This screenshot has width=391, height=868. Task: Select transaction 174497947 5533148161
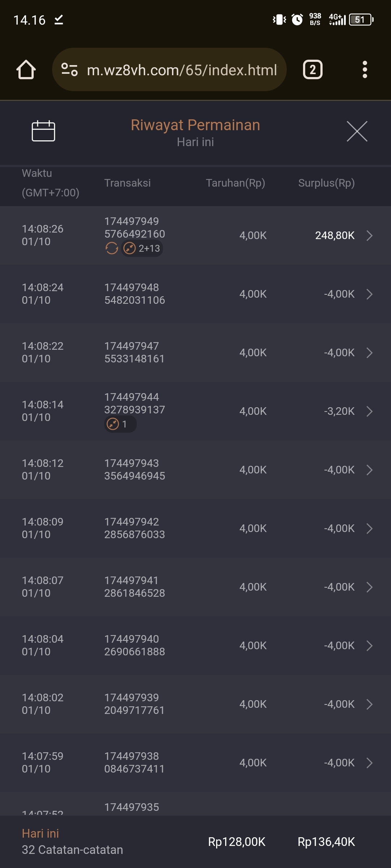click(x=134, y=352)
